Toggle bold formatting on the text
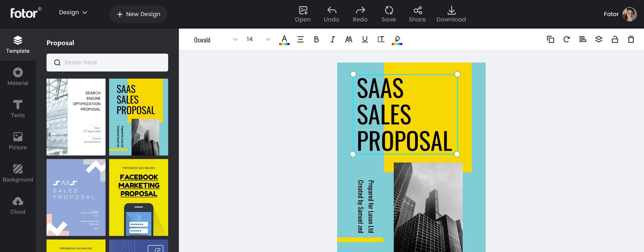 tap(316, 39)
